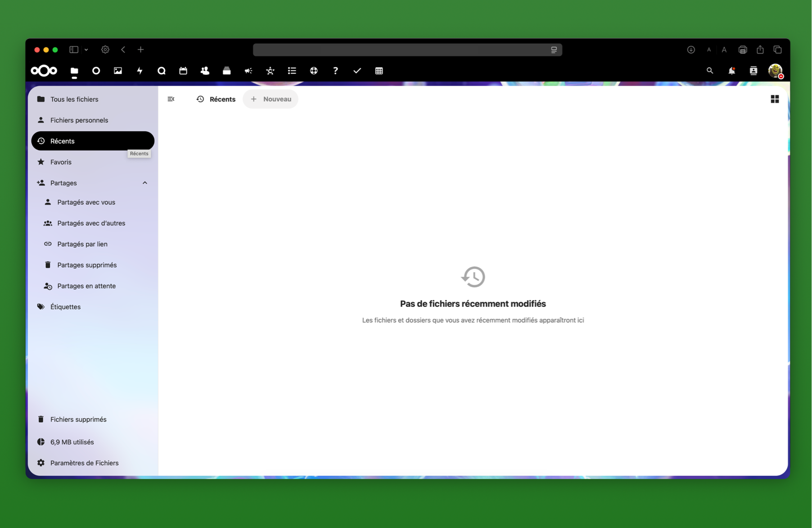Toggle grid view for file list
812x528 pixels.
(x=775, y=99)
